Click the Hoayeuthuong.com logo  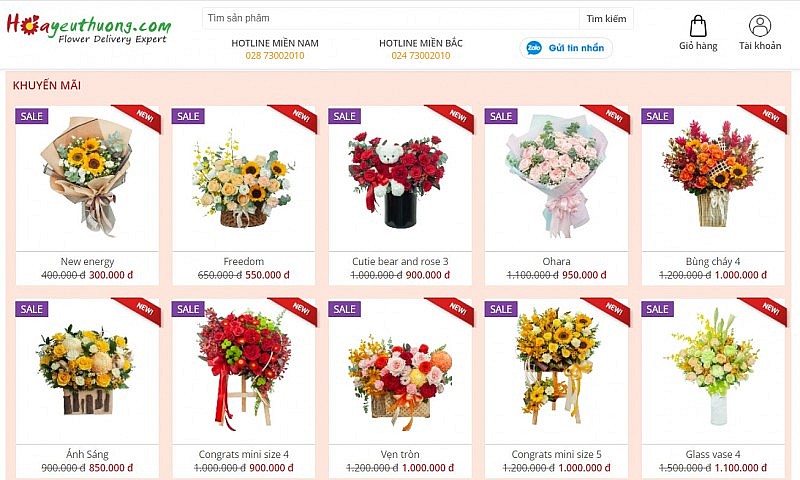pos(88,29)
